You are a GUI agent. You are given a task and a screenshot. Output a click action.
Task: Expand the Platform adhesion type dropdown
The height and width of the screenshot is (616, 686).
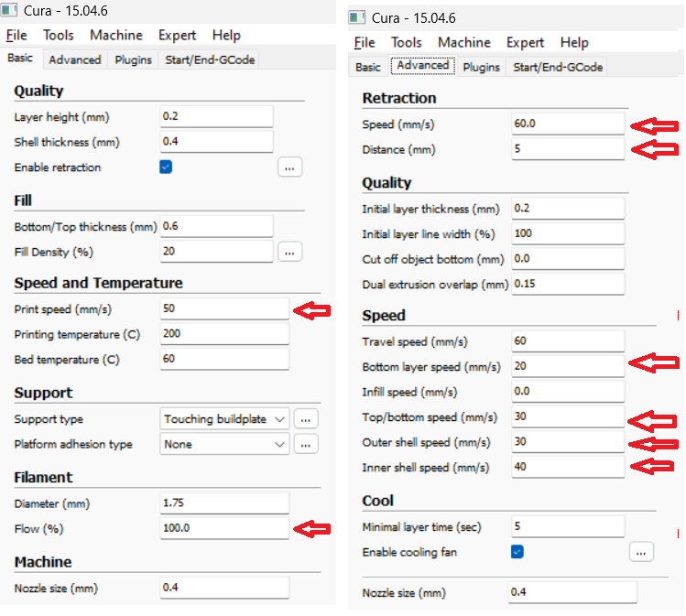point(224,445)
